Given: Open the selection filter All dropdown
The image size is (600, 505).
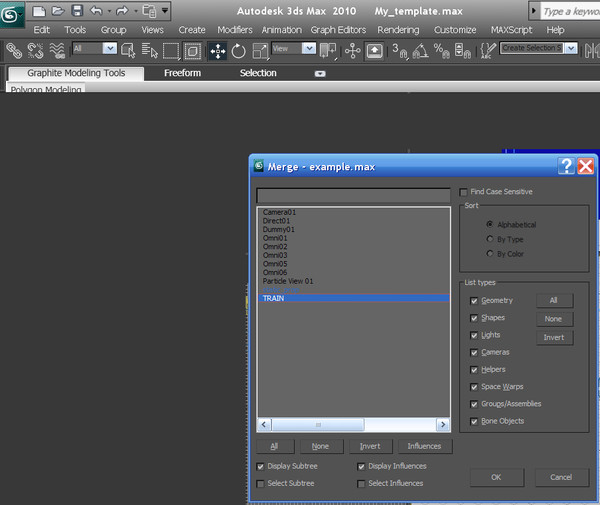Looking at the screenshot, I should click(x=110, y=48).
